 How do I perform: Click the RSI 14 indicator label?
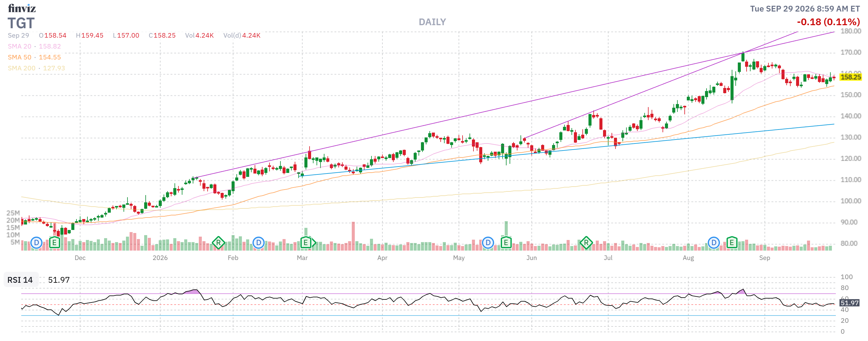pyautogui.click(x=20, y=280)
